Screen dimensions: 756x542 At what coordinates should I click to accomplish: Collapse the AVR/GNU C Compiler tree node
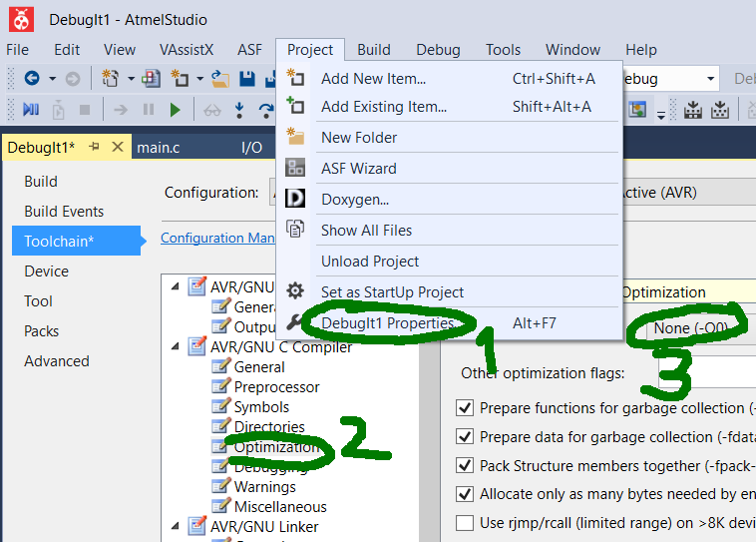coord(176,347)
